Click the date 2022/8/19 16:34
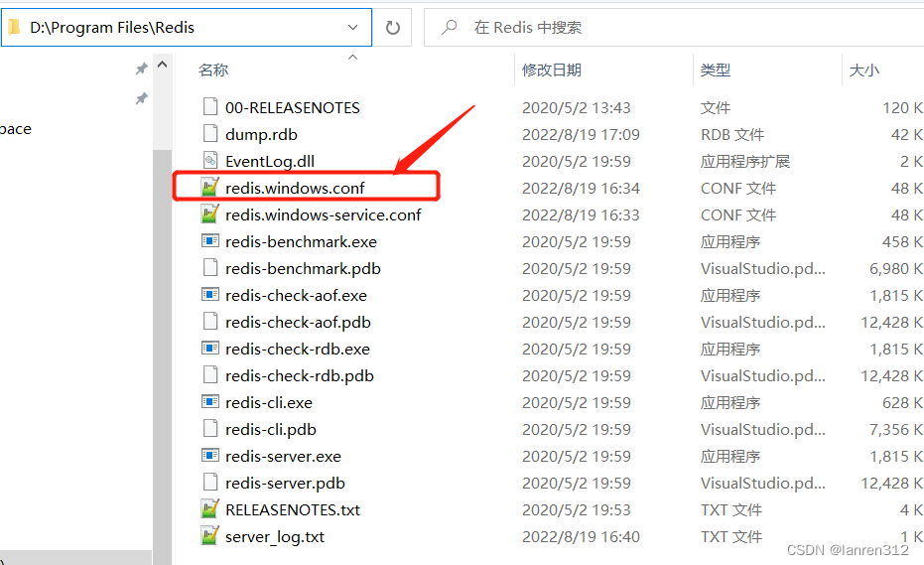Image resolution: width=924 pixels, height=565 pixels. (x=581, y=188)
